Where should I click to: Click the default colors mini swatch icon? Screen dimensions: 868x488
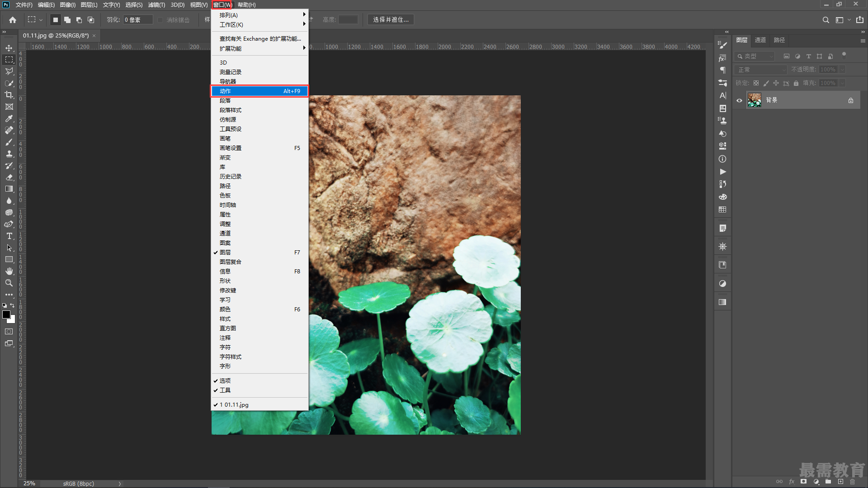tap(5, 305)
